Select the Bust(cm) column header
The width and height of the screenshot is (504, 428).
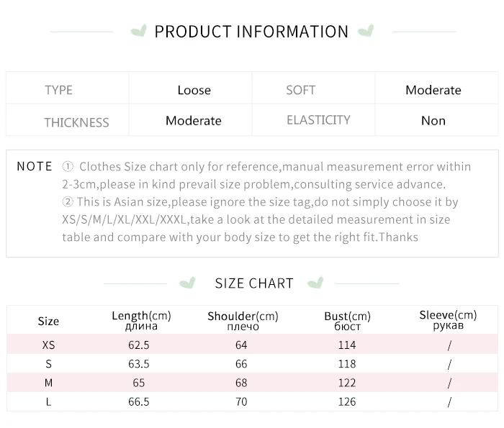point(347,320)
